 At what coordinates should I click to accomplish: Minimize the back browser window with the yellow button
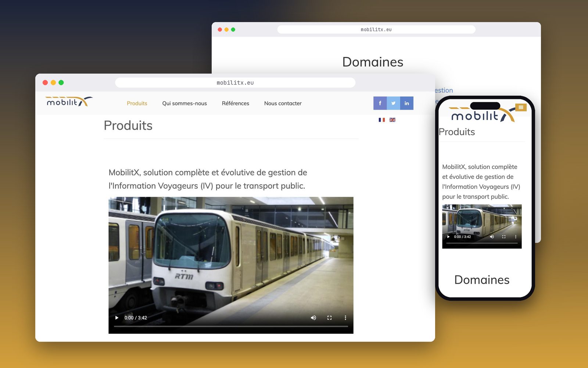coord(226,29)
